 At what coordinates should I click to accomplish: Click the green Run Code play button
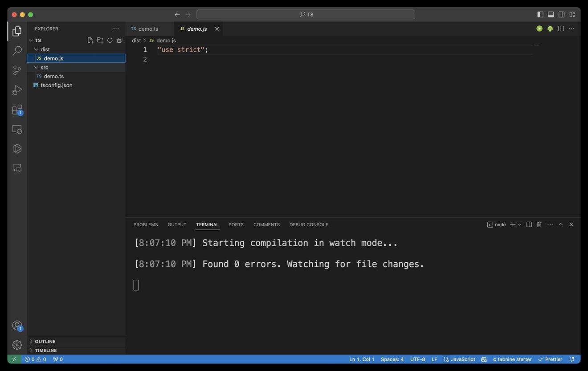(539, 29)
